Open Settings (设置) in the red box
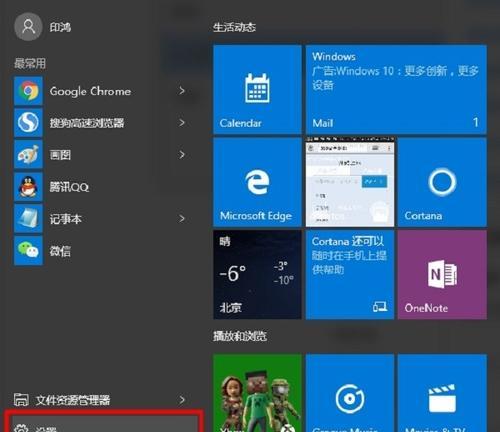Image resolution: width=500 pixels, height=432 pixels. coord(103,423)
